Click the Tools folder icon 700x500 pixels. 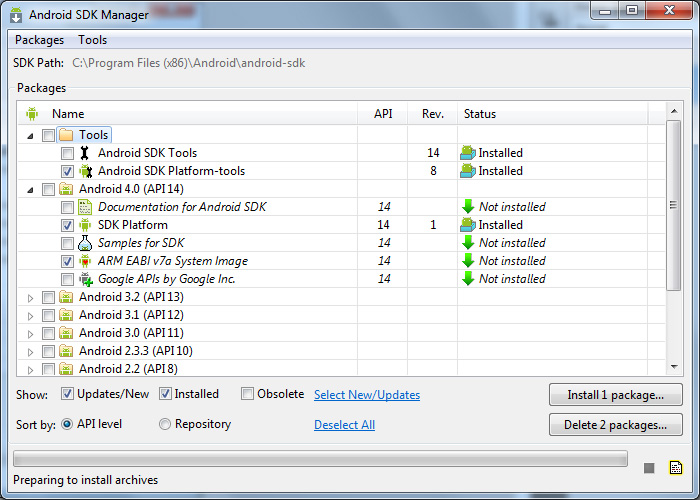[66, 135]
